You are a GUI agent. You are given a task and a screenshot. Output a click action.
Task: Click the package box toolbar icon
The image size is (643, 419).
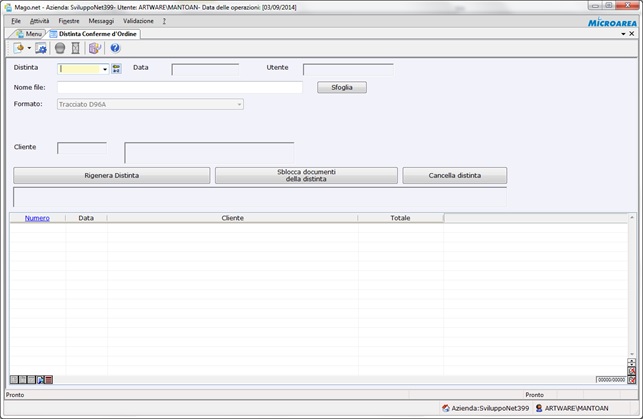[95, 48]
